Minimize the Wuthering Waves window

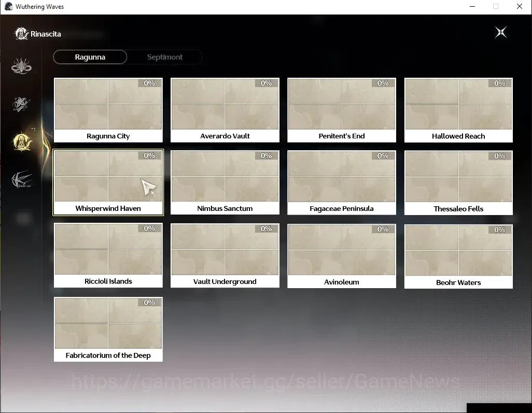pos(472,6)
